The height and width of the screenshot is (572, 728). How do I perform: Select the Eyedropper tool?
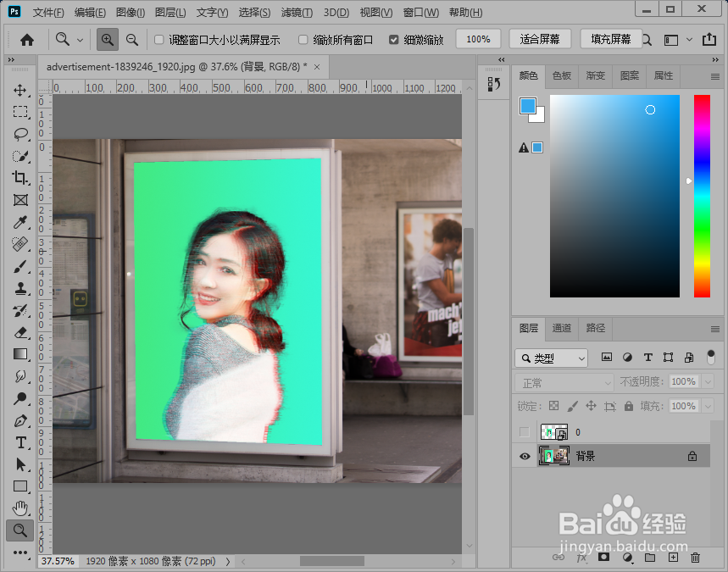[x=20, y=222]
